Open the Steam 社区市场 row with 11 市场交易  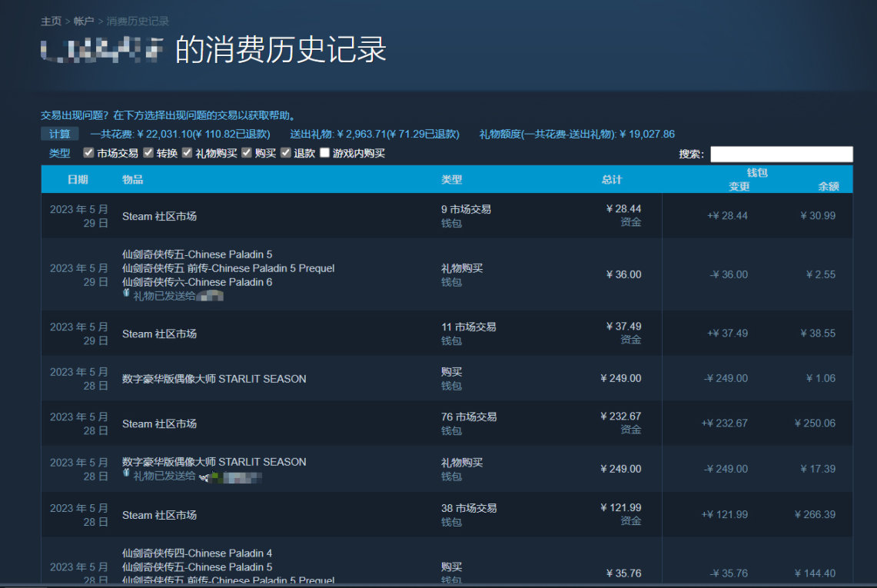coord(447,334)
